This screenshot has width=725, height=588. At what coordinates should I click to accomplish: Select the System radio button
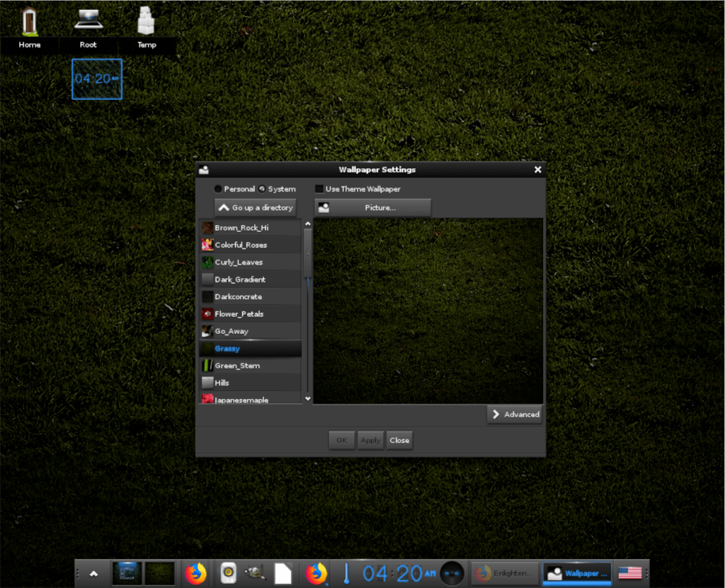(261, 189)
